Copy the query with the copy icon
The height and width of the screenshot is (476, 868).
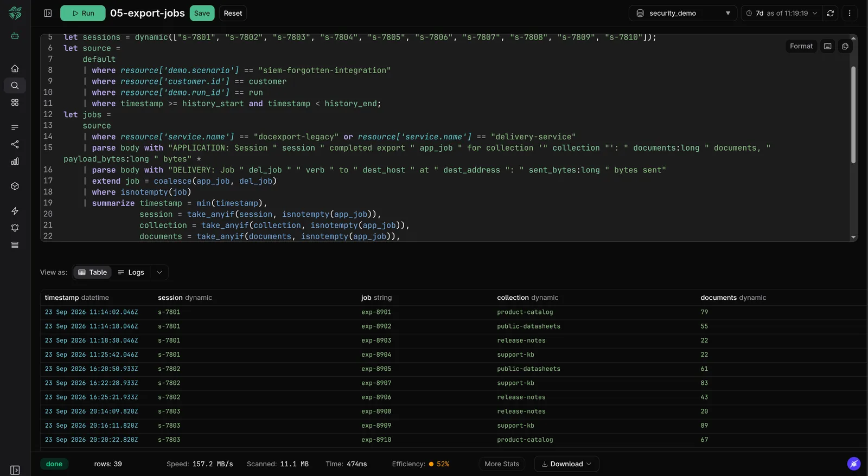845,46
